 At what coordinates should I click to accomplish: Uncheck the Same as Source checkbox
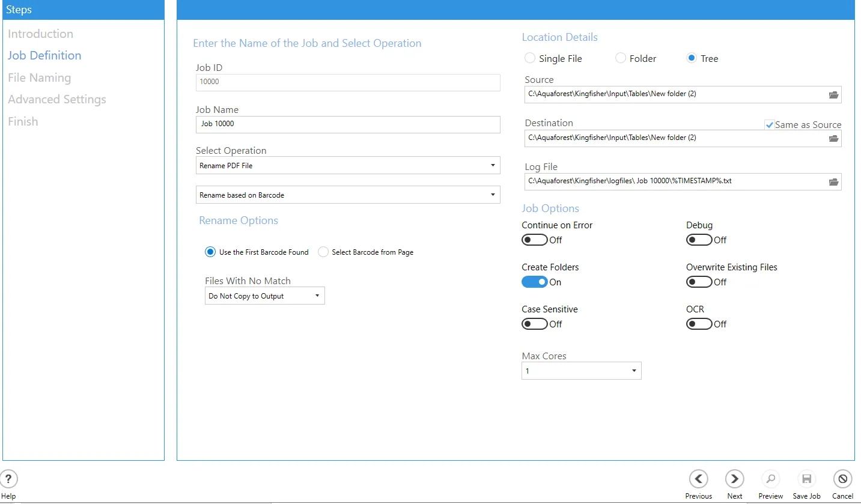(769, 125)
